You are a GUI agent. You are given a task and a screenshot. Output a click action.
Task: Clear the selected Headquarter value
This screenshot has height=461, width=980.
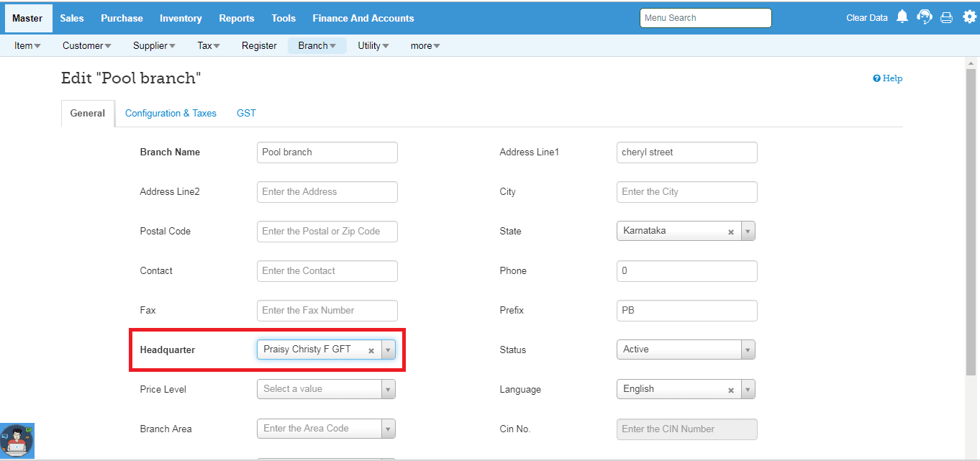click(x=371, y=350)
